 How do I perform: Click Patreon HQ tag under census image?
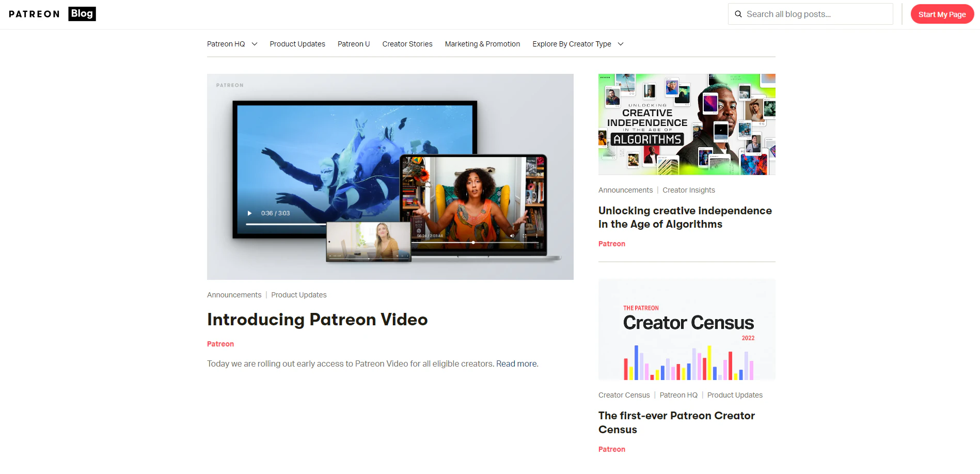(678, 395)
